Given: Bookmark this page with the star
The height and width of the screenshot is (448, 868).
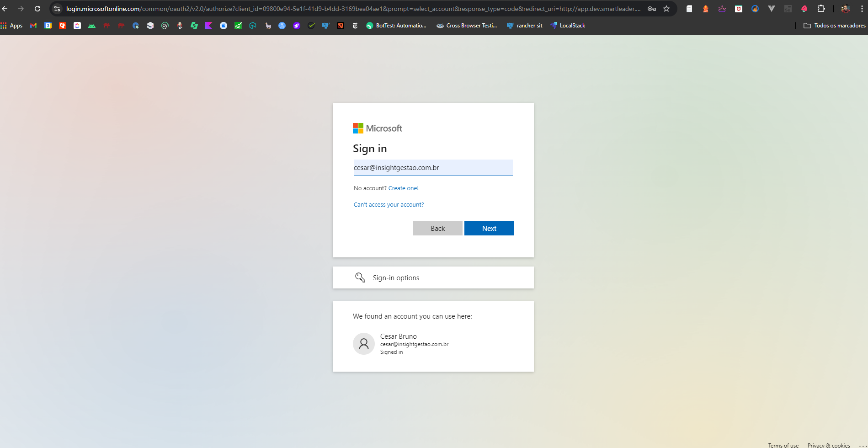Looking at the screenshot, I should [x=666, y=9].
